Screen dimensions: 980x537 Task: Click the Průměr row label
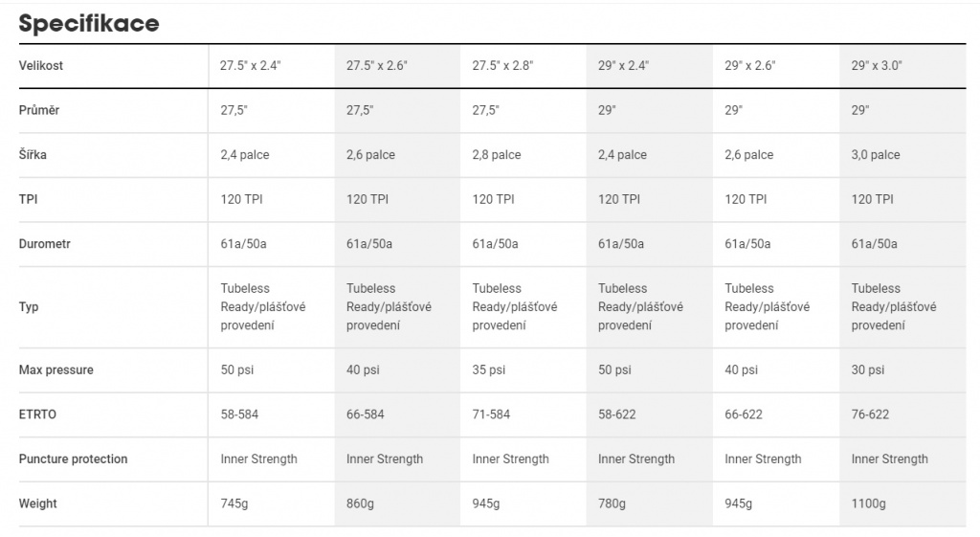(x=38, y=110)
